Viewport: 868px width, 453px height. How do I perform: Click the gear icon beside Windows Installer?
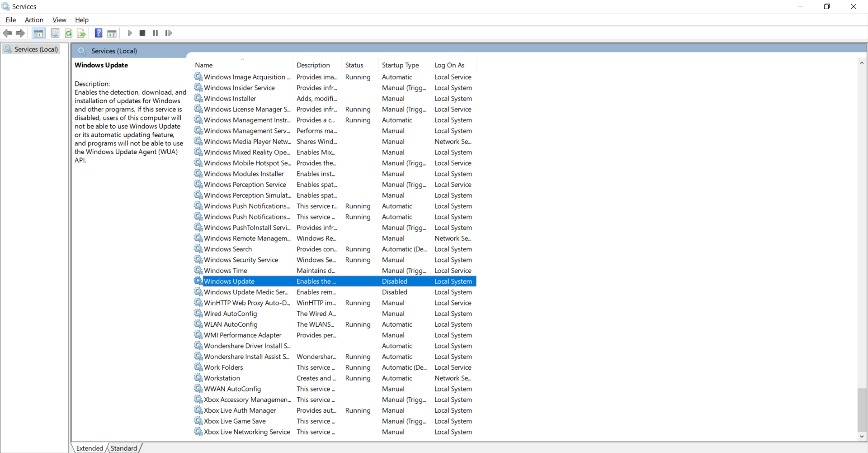pos(198,98)
